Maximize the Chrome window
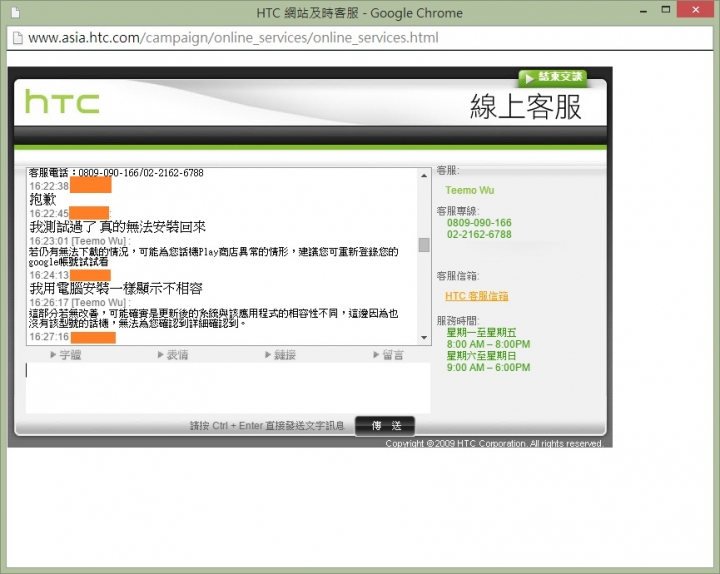The height and width of the screenshot is (574, 720). click(666, 10)
